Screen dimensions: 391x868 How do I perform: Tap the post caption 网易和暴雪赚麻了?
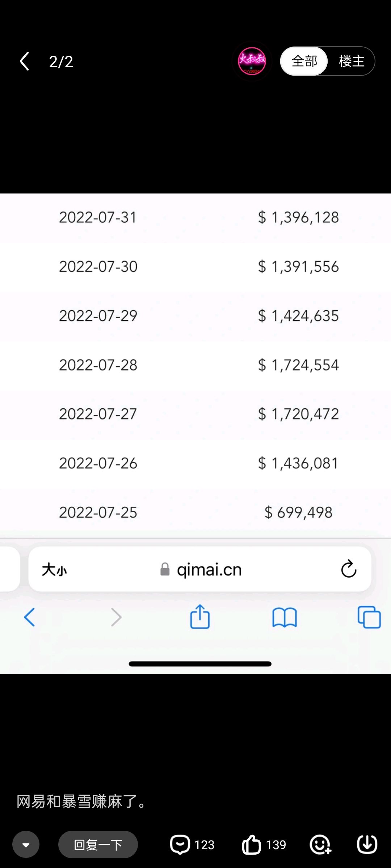pos(82,801)
